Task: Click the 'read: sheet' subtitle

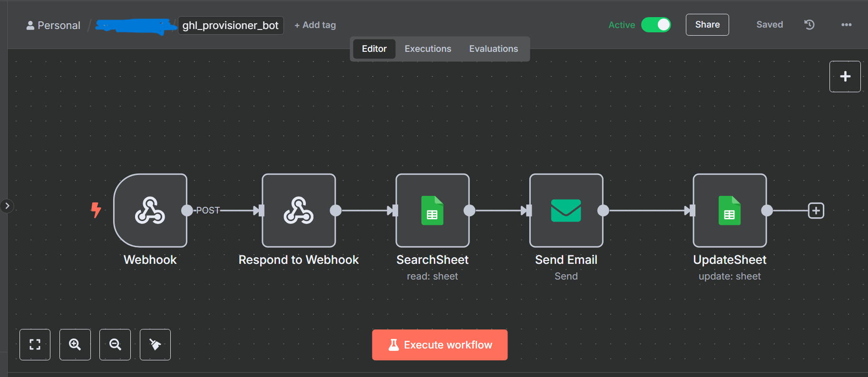Action: [x=432, y=276]
